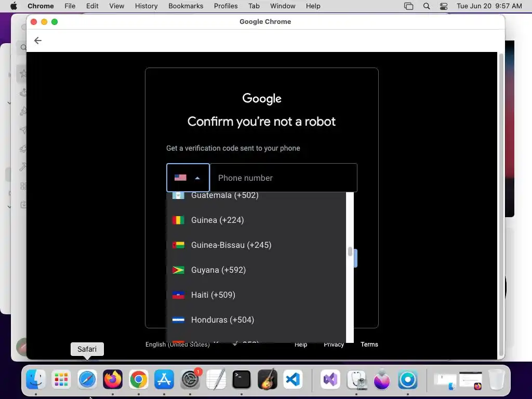This screenshot has height=399, width=532.
Task: Open Finder from the Dock
Action: coord(36,379)
